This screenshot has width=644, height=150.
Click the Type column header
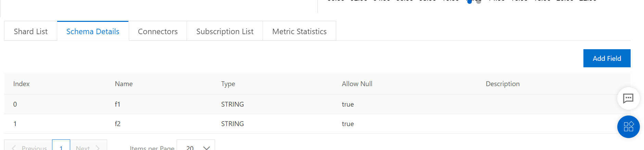(x=228, y=84)
